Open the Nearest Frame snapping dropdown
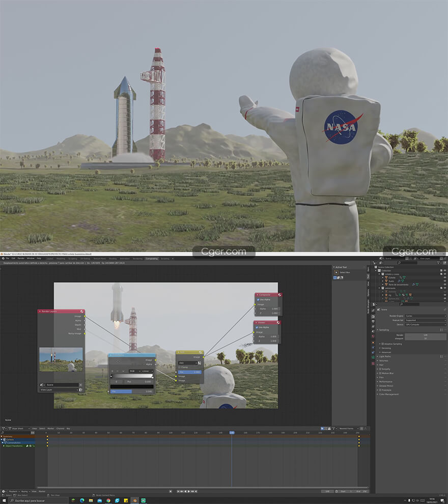The width and height of the screenshot is (448, 504). [x=349, y=429]
